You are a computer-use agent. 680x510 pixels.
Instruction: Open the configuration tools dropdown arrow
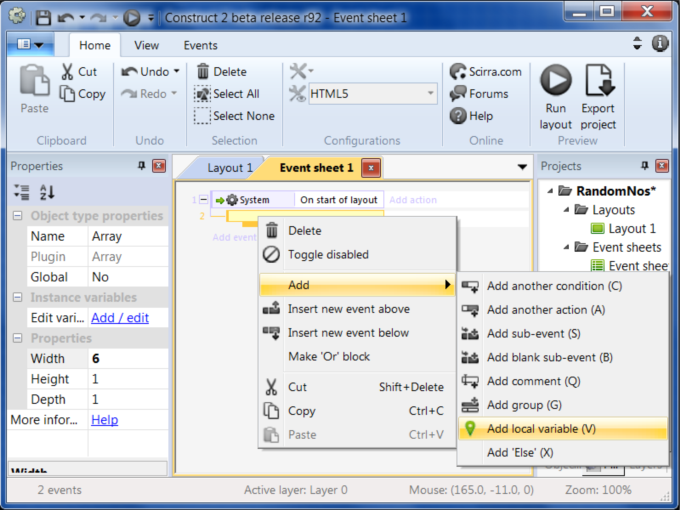click(311, 70)
